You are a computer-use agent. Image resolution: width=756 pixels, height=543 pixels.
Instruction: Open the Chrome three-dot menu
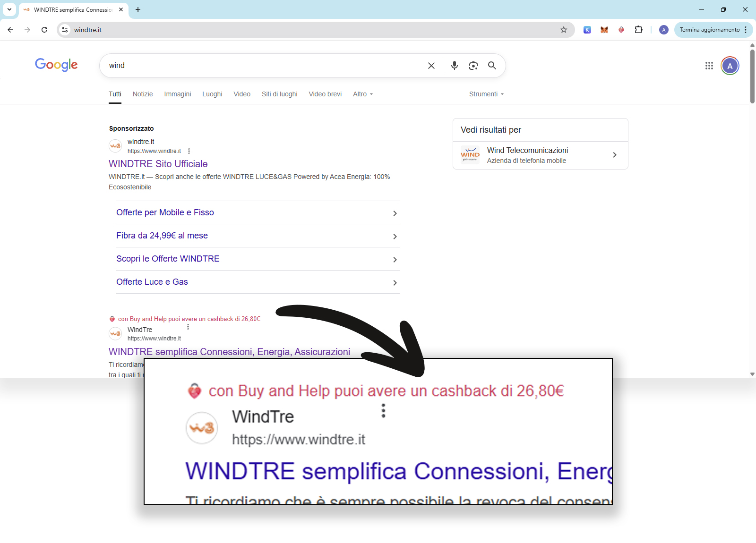pyautogui.click(x=746, y=30)
